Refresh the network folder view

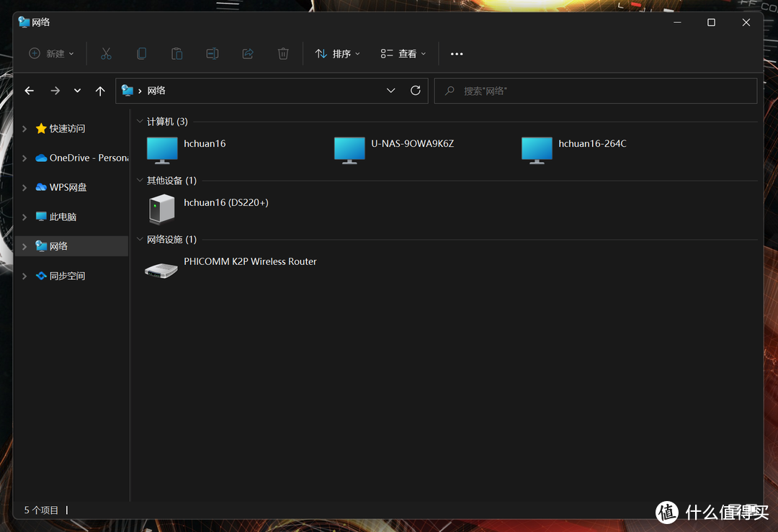tap(415, 91)
